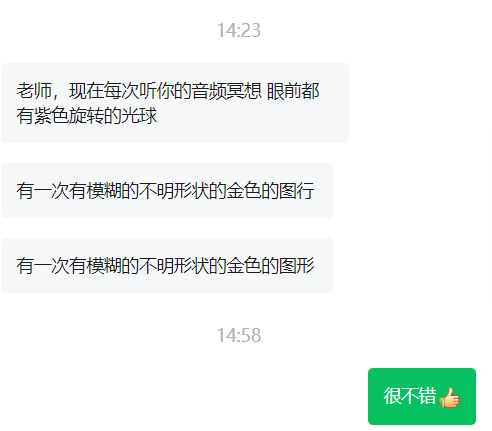Click 金色 in the 图行 message
Screen dimensions: 492x431
click(x=244, y=191)
